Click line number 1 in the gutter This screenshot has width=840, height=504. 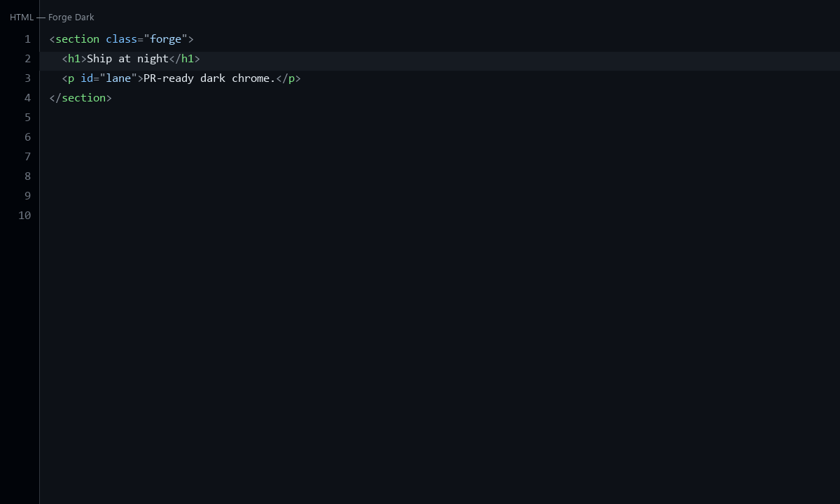(27, 39)
